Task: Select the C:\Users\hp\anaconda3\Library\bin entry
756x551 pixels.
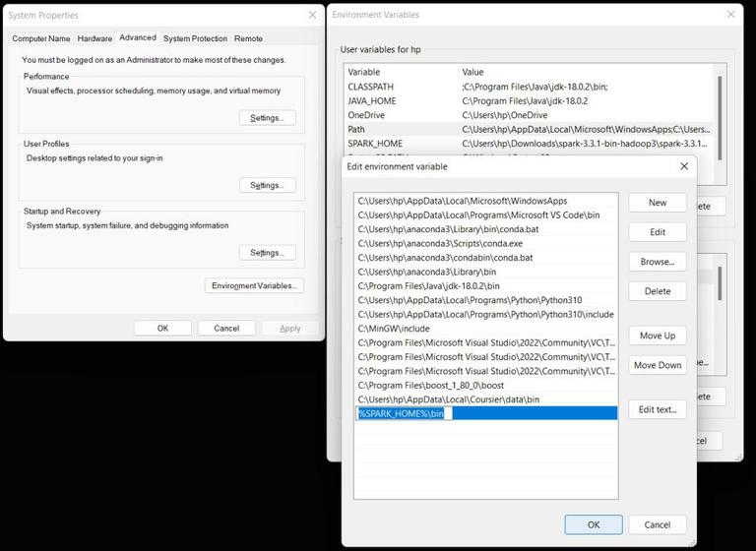Action: click(x=486, y=272)
